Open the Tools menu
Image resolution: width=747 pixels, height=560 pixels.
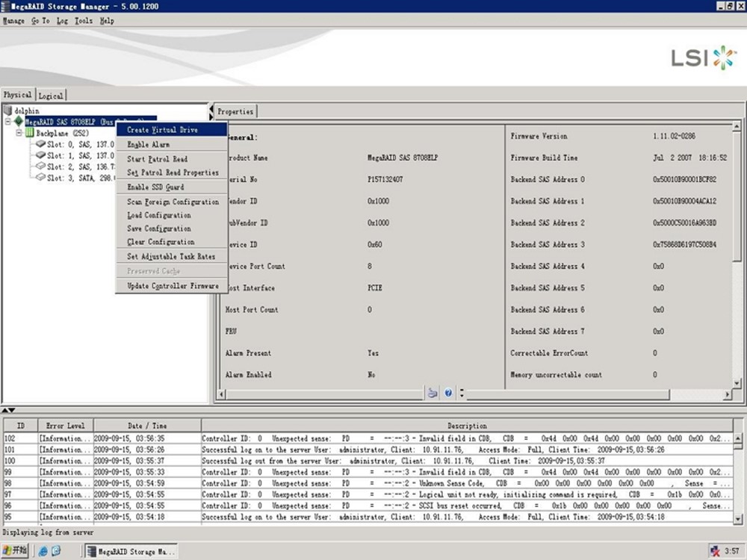(x=84, y=21)
